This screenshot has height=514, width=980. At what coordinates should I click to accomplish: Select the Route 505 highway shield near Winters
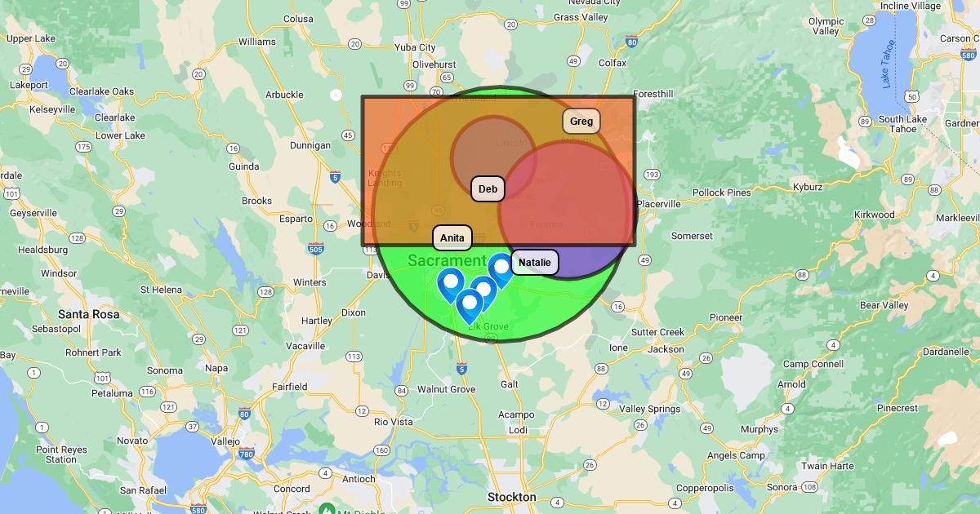click(316, 249)
